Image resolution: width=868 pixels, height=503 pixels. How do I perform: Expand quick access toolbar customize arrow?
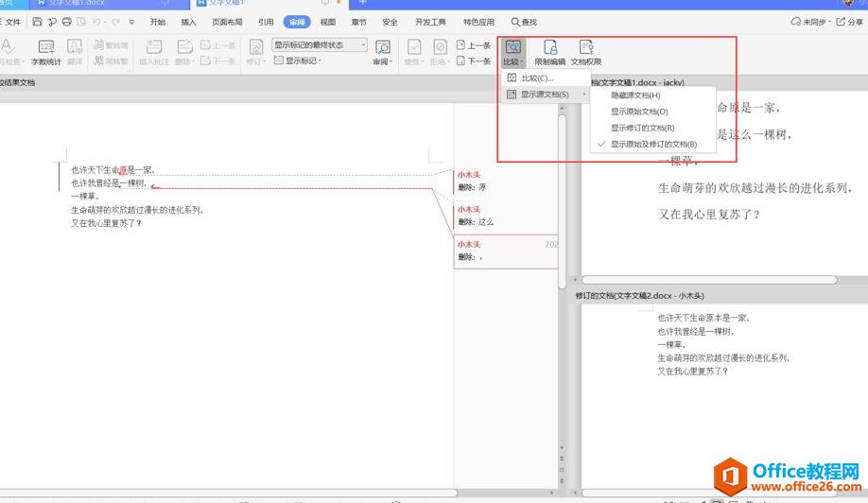point(131,22)
